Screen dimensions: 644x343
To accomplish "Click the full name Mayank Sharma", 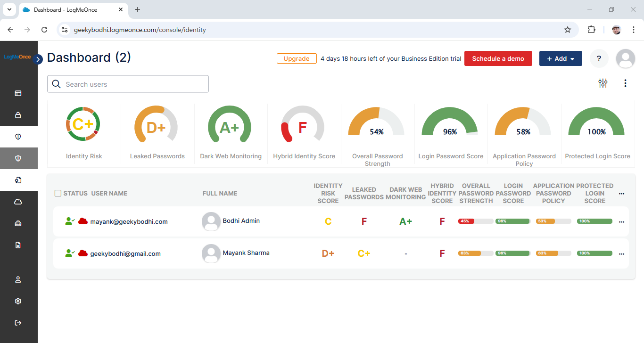I will pyautogui.click(x=246, y=253).
